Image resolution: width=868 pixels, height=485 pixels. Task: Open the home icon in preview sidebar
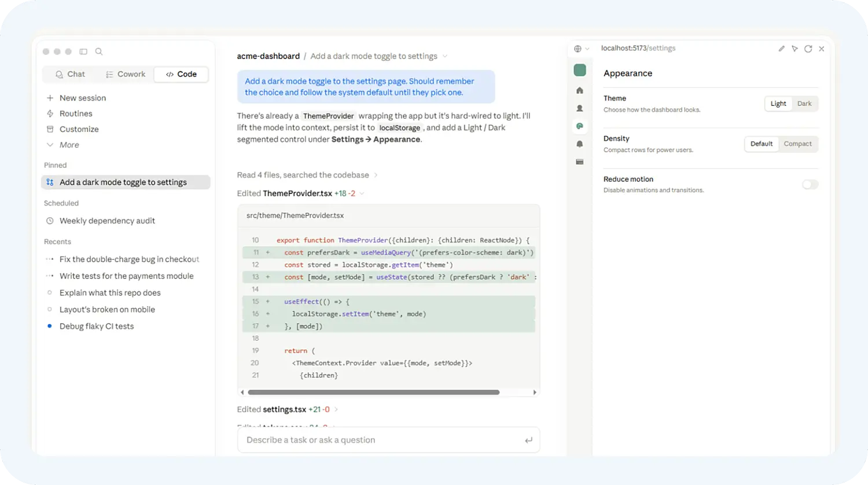pyautogui.click(x=580, y=90)
